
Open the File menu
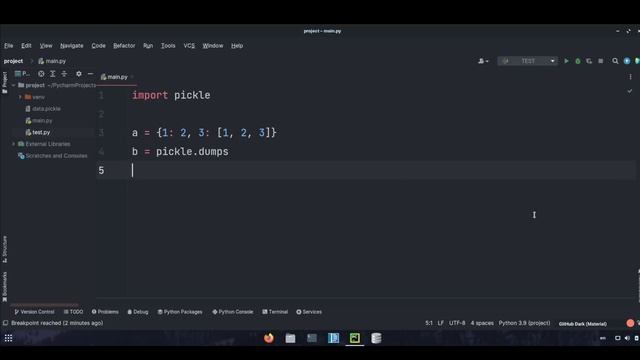tap(9, 46)
